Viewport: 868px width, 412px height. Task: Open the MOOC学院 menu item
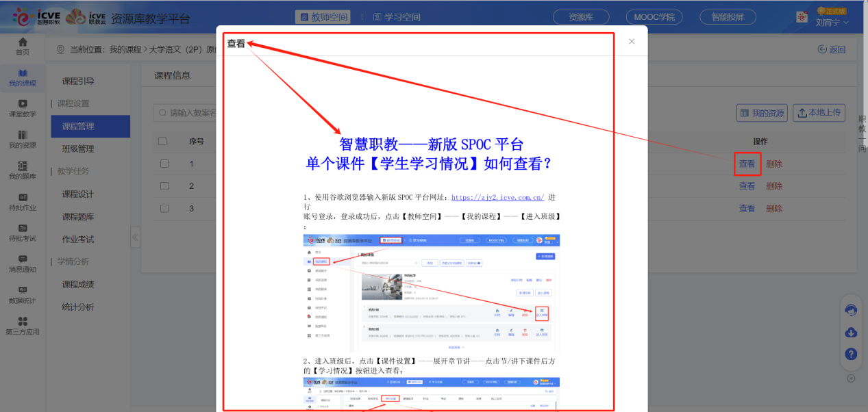click(x=653, y=16)
